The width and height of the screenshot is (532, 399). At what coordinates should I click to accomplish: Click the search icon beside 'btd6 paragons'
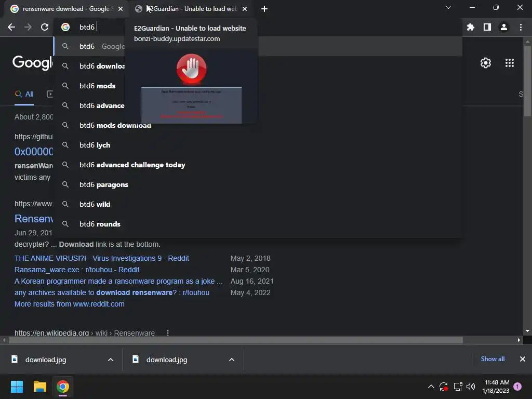coord(65,184)
